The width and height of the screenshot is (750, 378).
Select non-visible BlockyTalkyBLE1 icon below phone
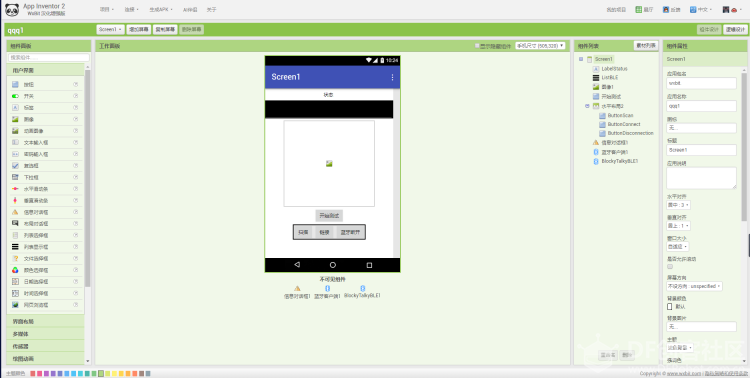pyautogui.click(x=363, y=289)
